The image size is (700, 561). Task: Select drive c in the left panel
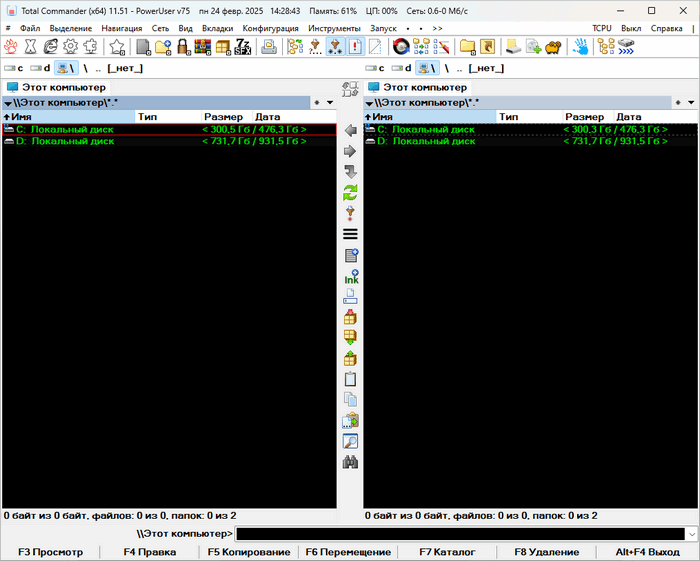pyautogui.click(x=14, y=68)
